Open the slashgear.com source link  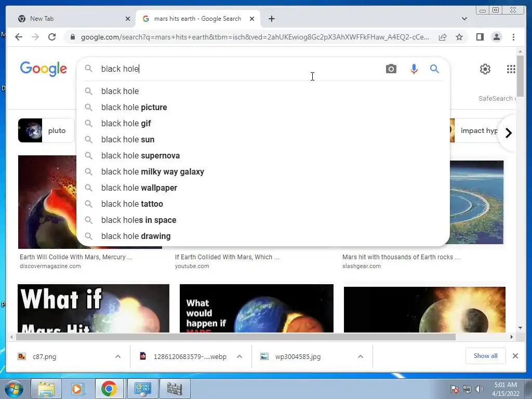[x=362, y=267]
